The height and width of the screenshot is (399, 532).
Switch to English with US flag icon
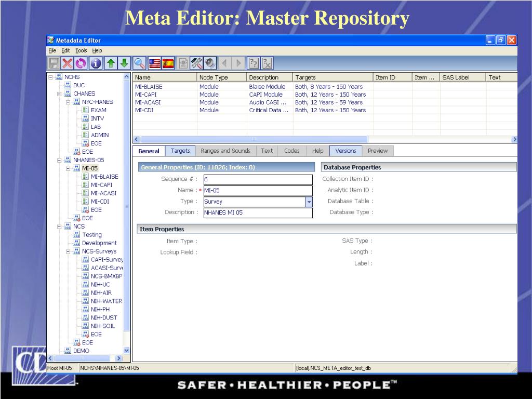point(154,63)
